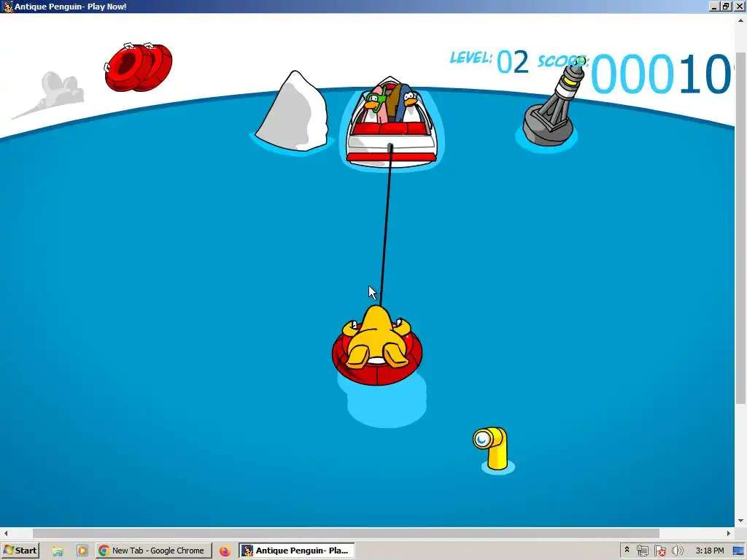Image resolution: width=747 pixels, height=560 pixels.
Task: Click the green snorkel penguin in boat
Action: pyautogui.click(x=375, y=105)
